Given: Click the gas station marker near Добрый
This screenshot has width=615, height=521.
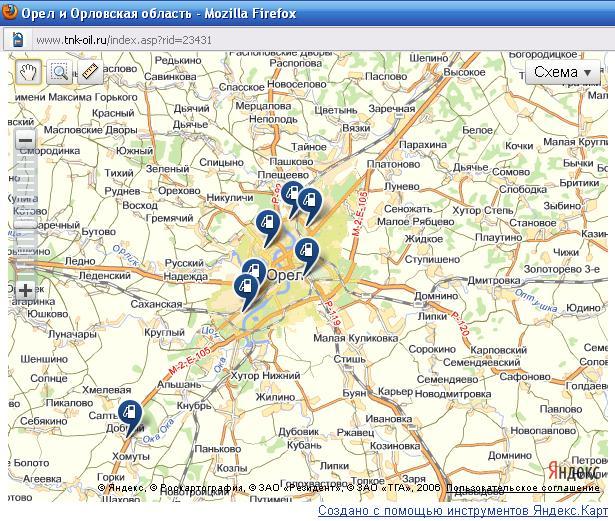Looking at the screenshot, I should (x=130, y=413).
